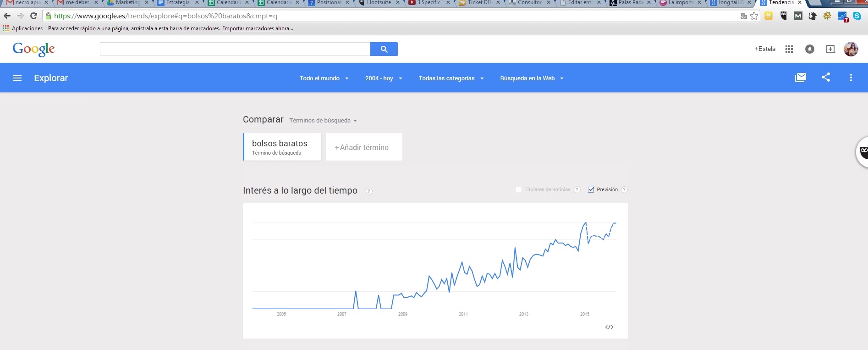Screen dimensions: 868x350
Task: Bookmark this page with the star icon
Action: (x=754, y=16)
